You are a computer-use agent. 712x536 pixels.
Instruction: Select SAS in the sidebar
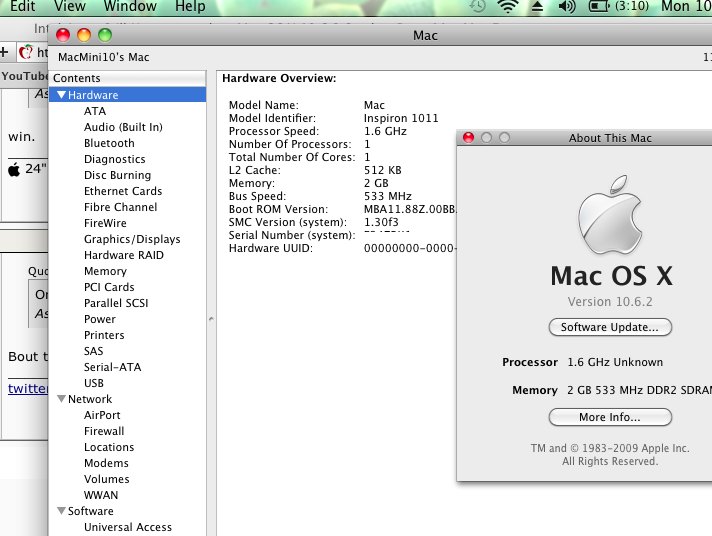pos(93,351)
